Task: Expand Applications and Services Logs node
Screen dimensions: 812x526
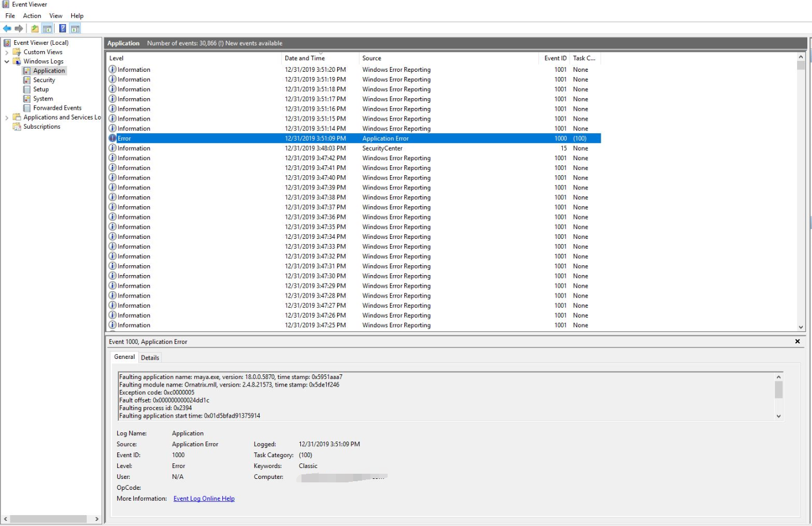Action: coord(7,118)
